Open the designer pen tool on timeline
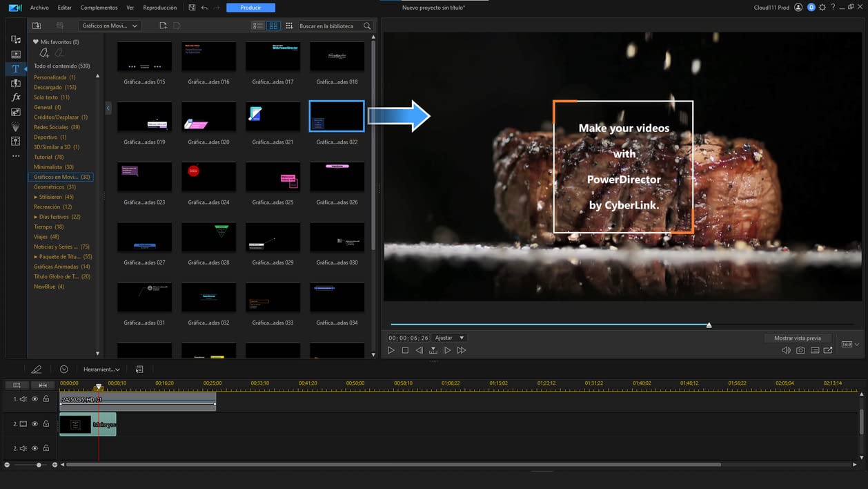This screenshot has width=868, height=489. click(37, 370)
